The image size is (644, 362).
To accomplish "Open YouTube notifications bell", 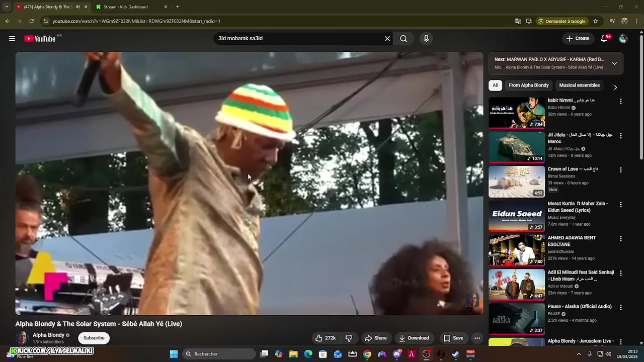I will pos(605,39).
